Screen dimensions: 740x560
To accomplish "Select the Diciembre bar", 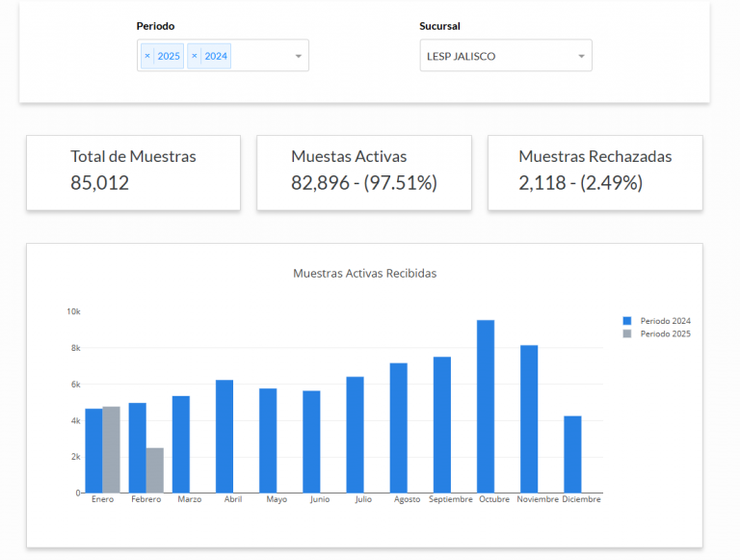I will pyautogui.click(x=572, y=455).
